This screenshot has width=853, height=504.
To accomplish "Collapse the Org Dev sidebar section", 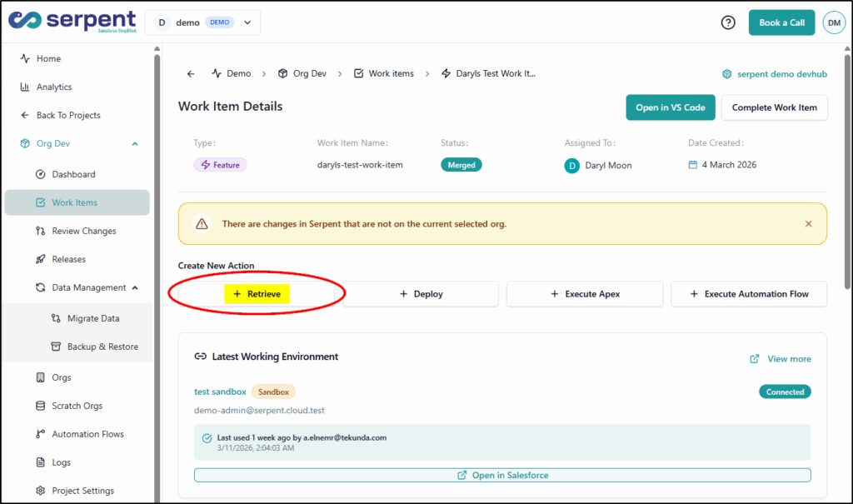I will pyautogui.click(x=135, y=144).
